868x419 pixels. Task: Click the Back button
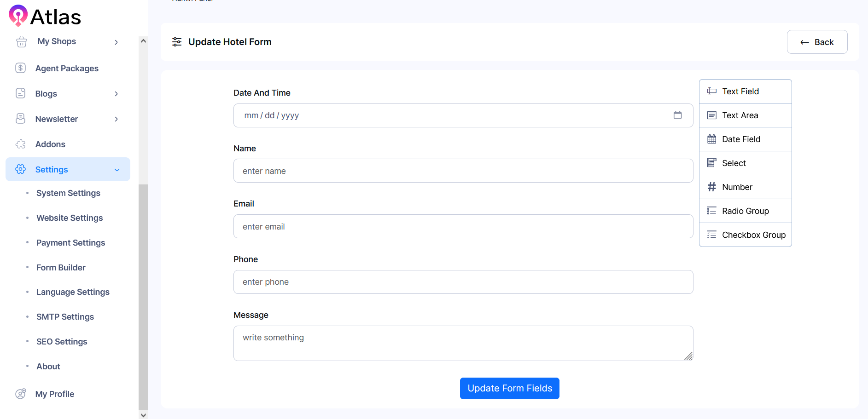817,42
